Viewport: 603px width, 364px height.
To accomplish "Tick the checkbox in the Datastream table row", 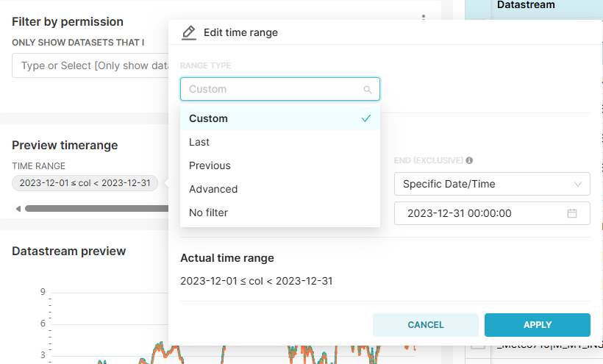I will click(x=478, y=344).
